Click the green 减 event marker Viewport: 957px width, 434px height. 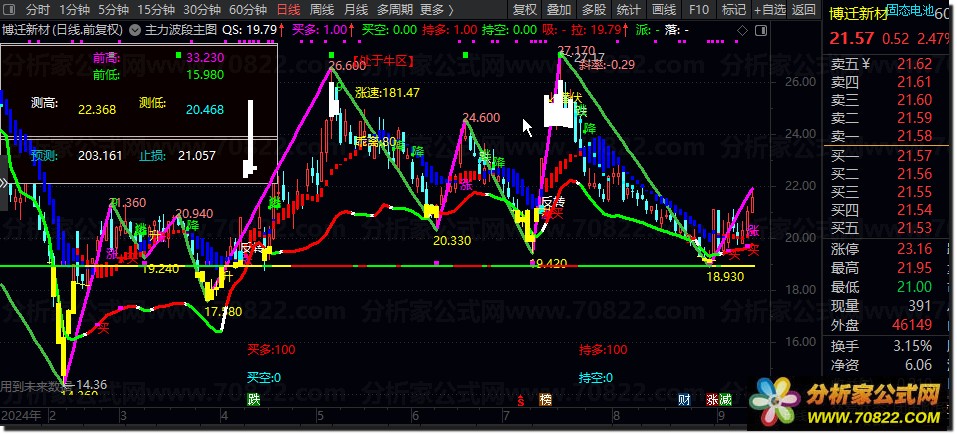pyautogui.click(x=725, y=400)
